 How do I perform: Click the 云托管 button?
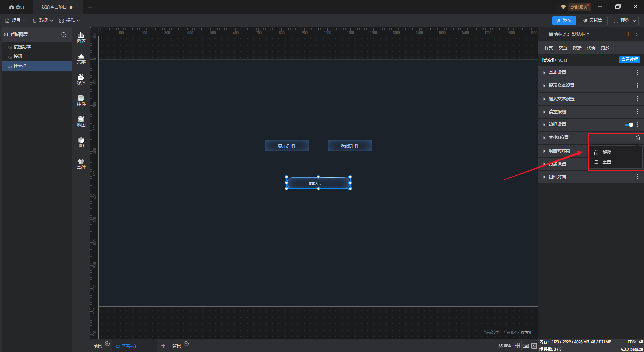point(593,21)
